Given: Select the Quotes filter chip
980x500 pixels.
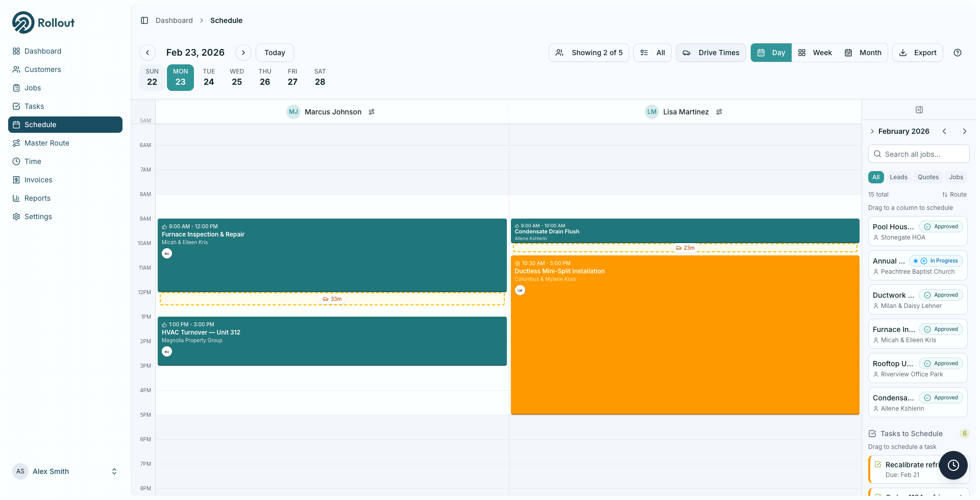Looking at the screenshot, I should [x=928, y=177].
